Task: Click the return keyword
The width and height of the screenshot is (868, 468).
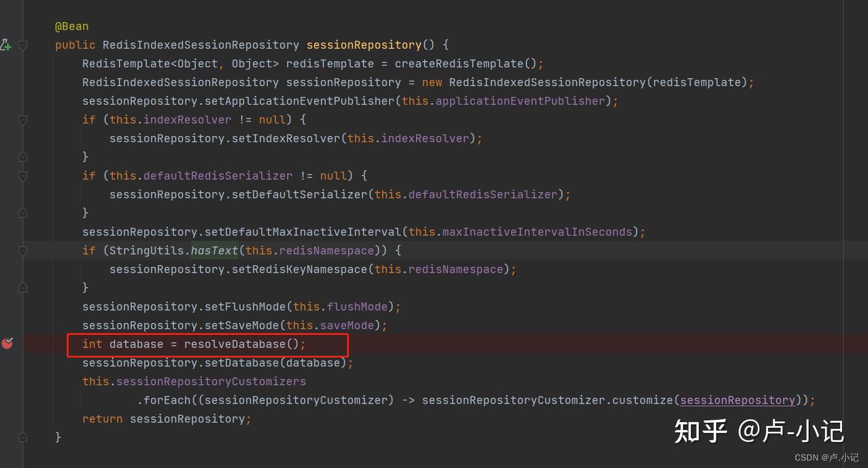Action: [x=102, y=419]
